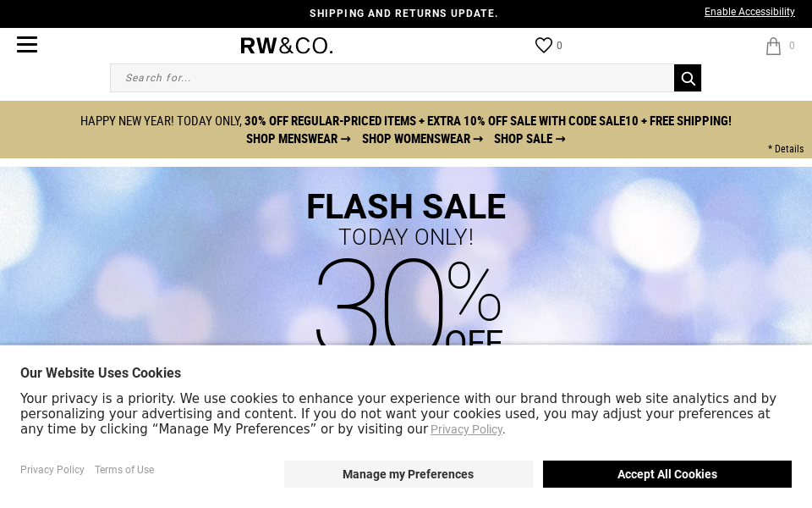Viewport: 812px width, 508px height.
Task: Click the search magnifier button
Action: tap(688, 77)
